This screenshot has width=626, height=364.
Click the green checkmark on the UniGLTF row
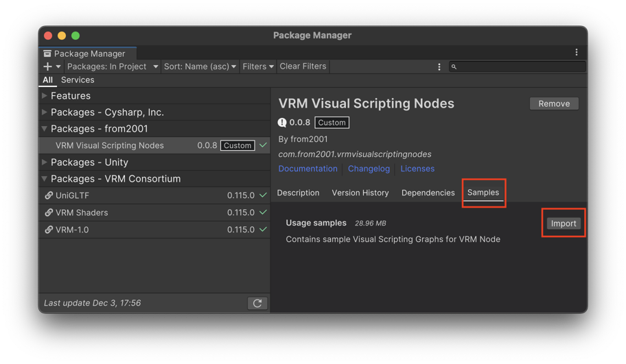click(263, 195)
